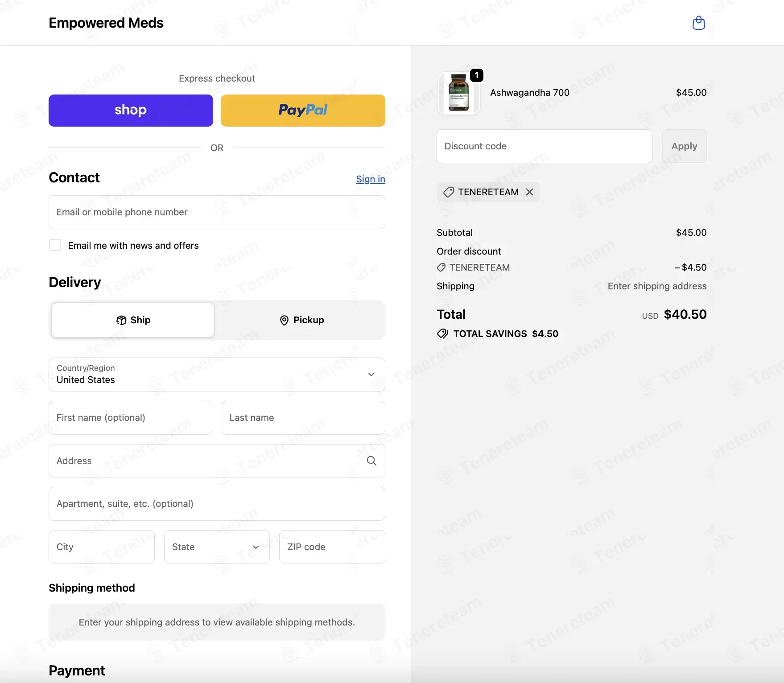
Task: Focus the Last name field
Action: pos(303,418)
